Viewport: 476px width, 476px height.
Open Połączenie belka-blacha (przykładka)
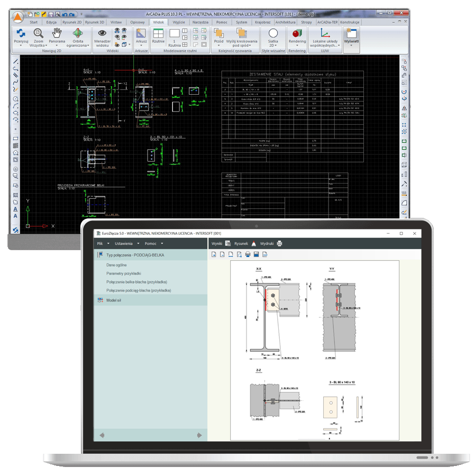[136, 282]
